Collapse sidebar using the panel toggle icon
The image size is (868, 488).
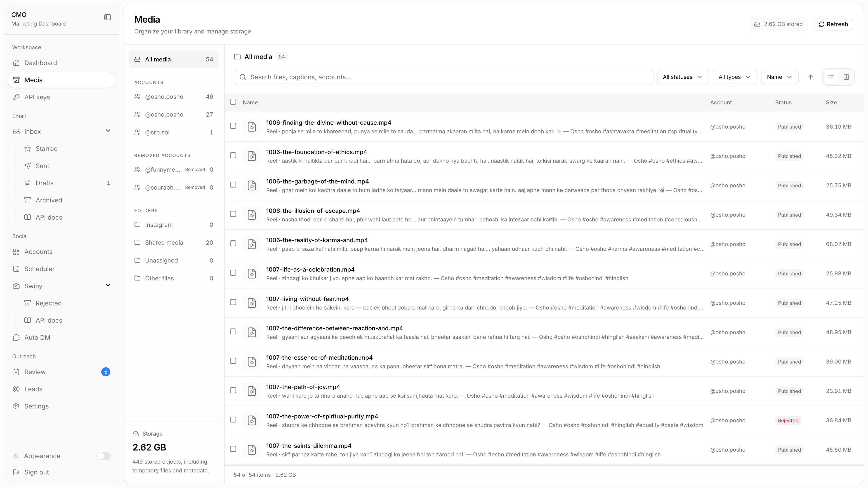click(x=108, y=17)
